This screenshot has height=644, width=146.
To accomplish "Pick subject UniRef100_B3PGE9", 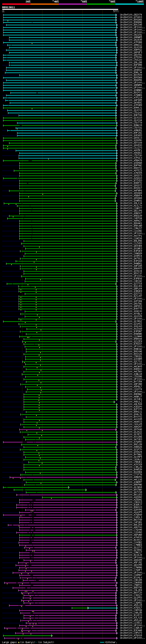I will point(131,251).
